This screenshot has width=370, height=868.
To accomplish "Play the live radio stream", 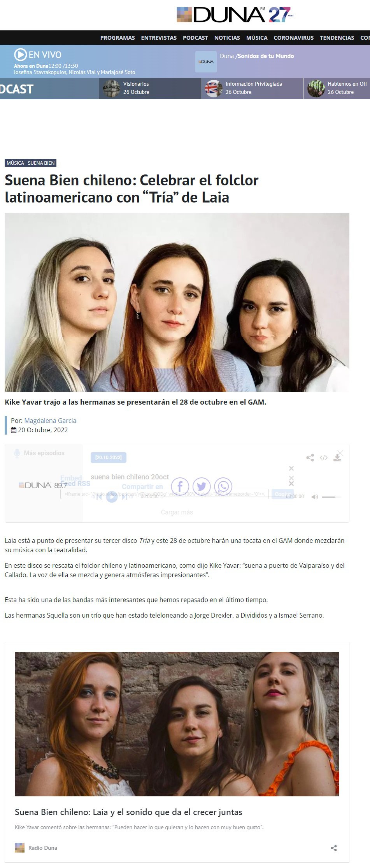I will 20,55.
